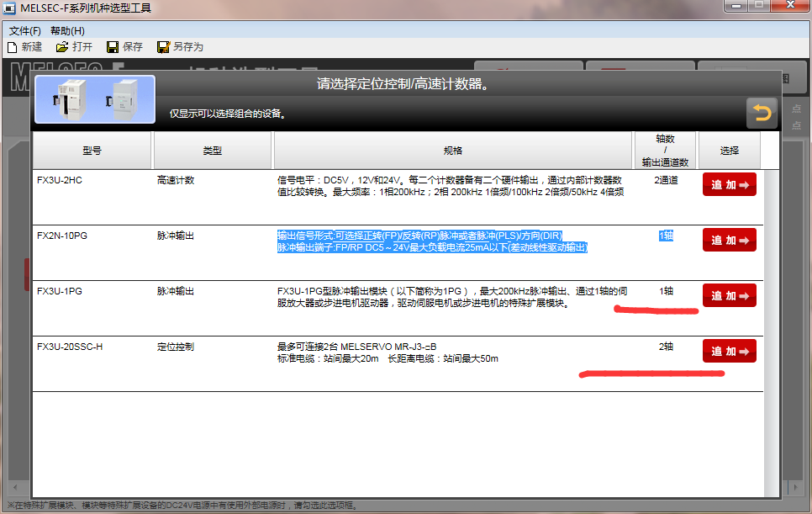Add the FX3U-20SSC-H positioning module

coord(729,351)
